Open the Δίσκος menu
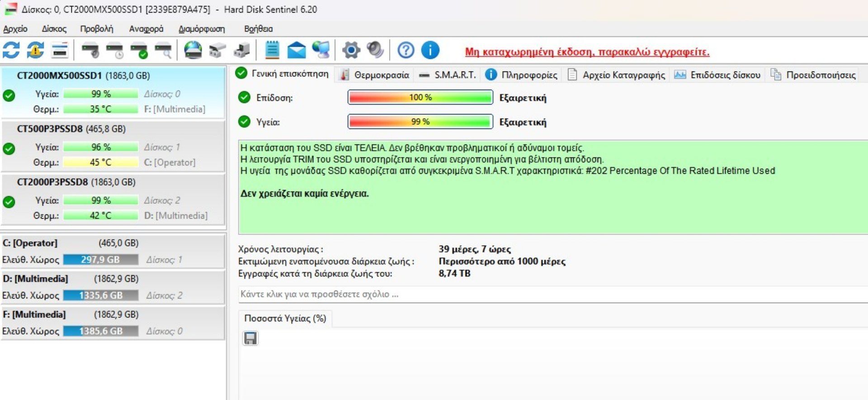The width and height of the screenshot is (868, 400). coord(54,29)
